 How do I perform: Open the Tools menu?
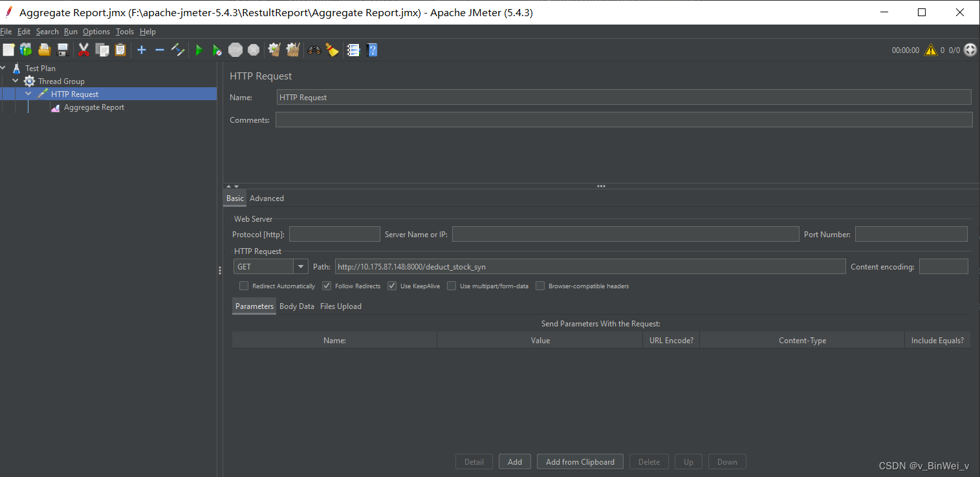[x=125, y=32]
